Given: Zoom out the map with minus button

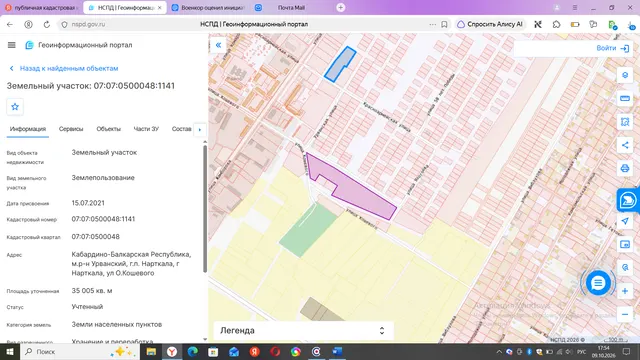Looking at the screenshot, I should pyautogui.click(x=625, y=315).
